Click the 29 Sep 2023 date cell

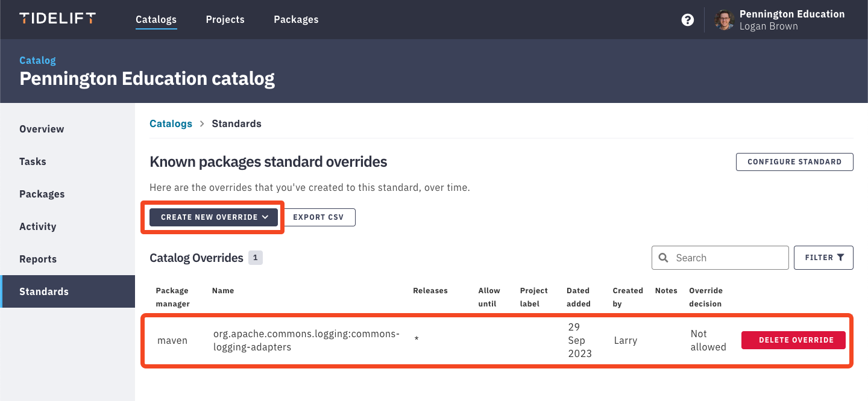point(580,340)
